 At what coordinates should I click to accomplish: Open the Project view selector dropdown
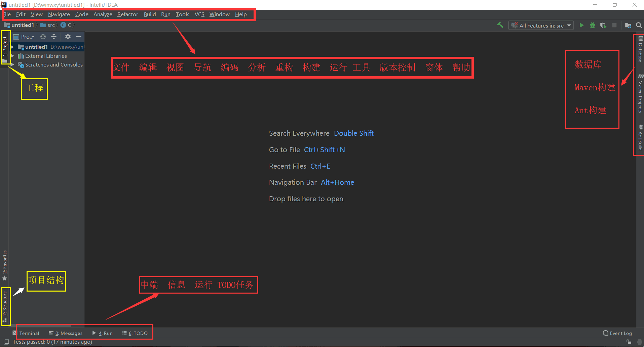pos(24,37)
